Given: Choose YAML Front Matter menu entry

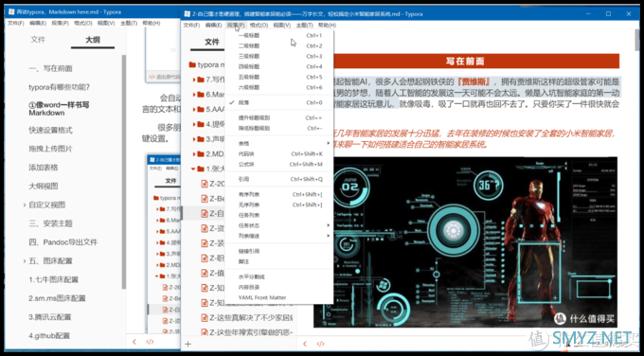Looking at the screenshot, I should point(279,297).
